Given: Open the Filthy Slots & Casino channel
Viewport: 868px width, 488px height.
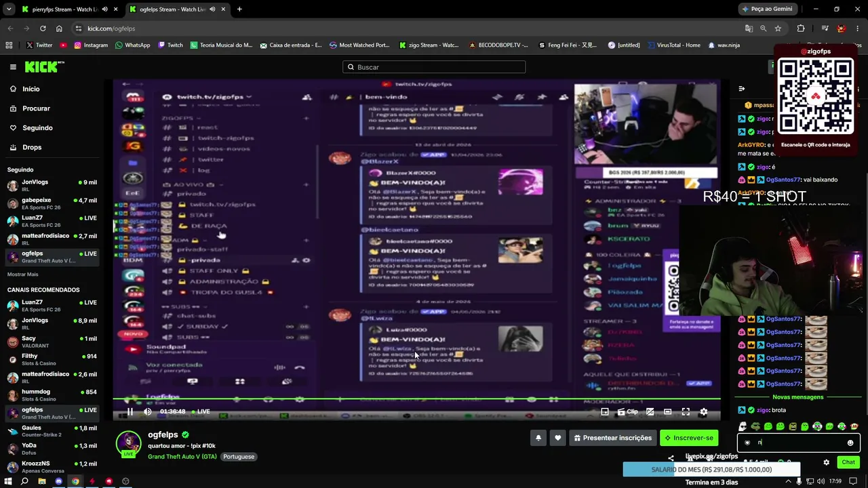Looking at the screenshot, I should pyautogui.click(x=52, y=359).
